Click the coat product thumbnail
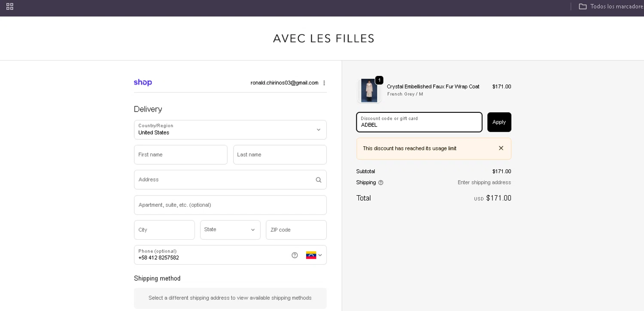644x311 pixels. pos(369,91)
